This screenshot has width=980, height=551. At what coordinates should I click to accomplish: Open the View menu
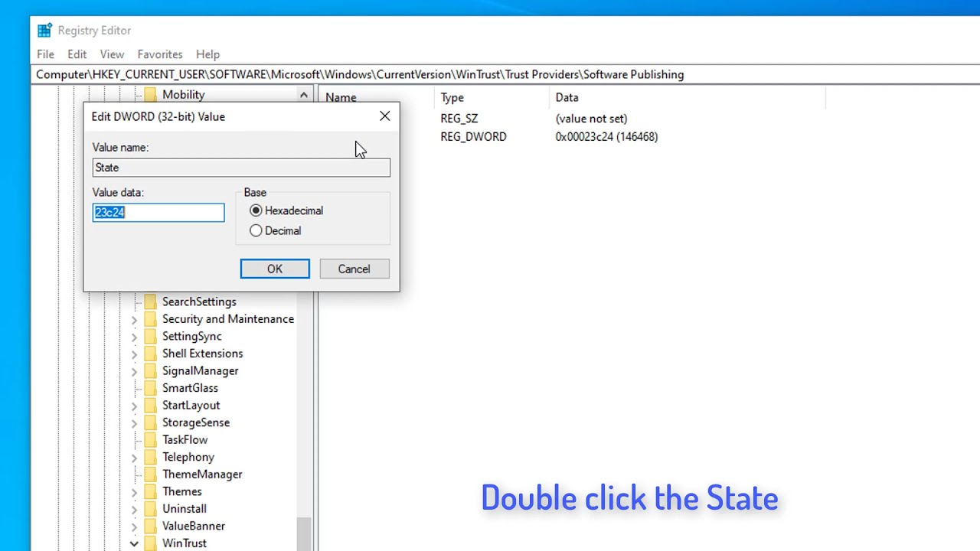click(112, 54)
